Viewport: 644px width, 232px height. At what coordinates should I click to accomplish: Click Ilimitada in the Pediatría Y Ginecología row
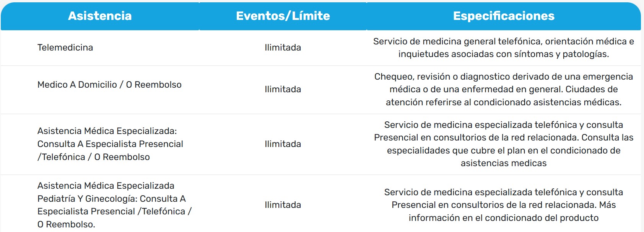(x=283, y=205)
